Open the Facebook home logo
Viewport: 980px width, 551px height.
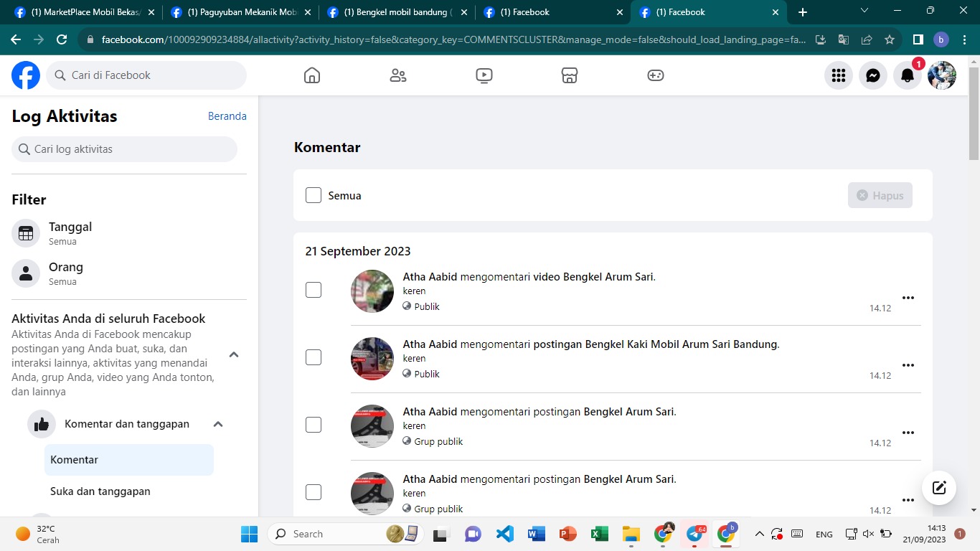[x=26, y=75]
